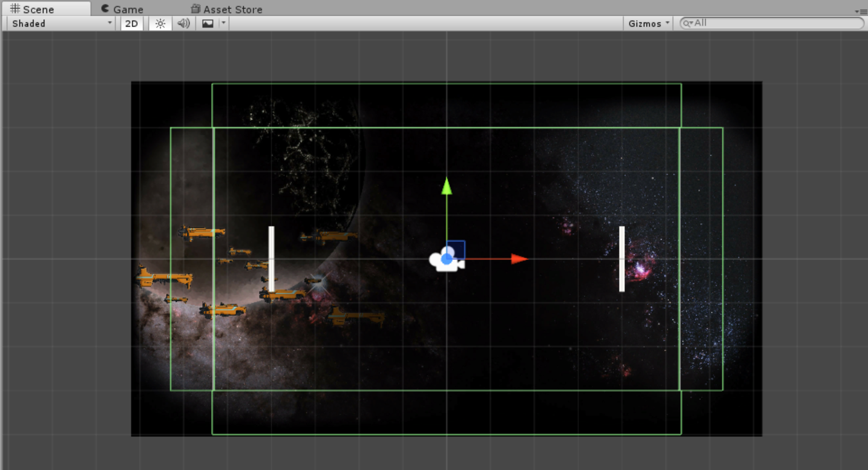Select the largest orange spaceship at far left
Image resolution: width=868 pixels, height=470 pixels.
click(x=164, y=277)
